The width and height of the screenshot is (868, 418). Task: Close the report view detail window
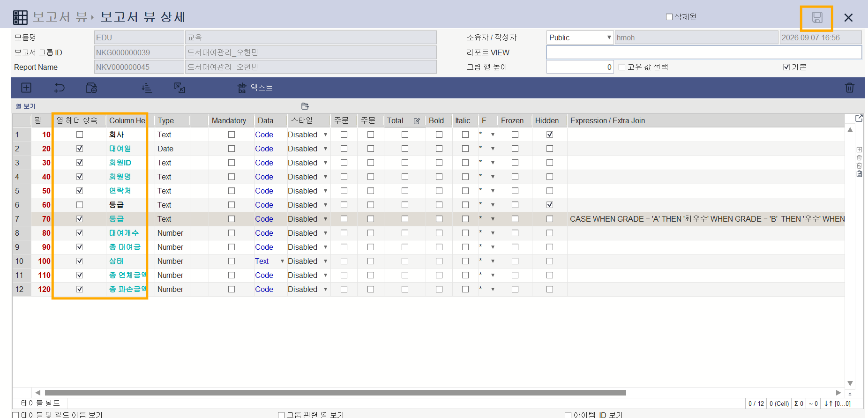[x=848, y=18]
